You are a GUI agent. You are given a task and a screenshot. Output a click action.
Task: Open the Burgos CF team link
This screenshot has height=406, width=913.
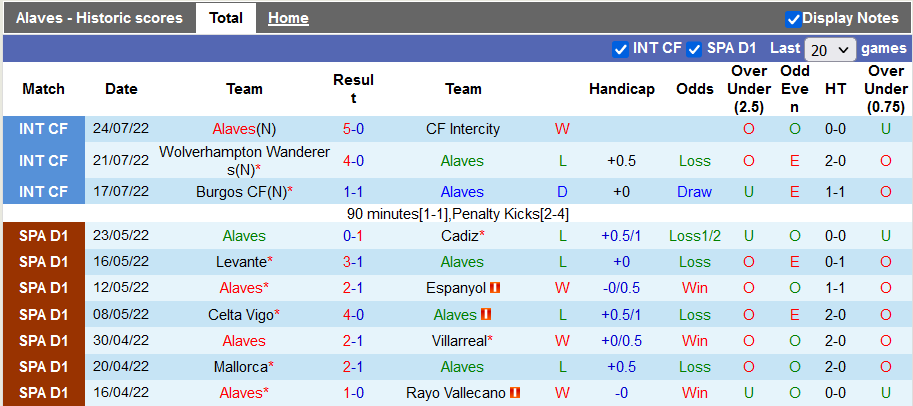click(240, 192)
